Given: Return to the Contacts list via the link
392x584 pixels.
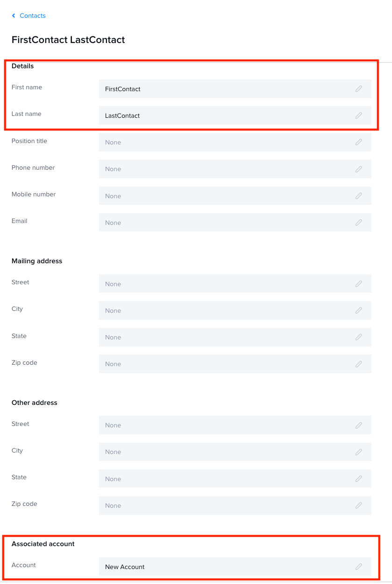Looking at the screenshot, I should point(32,15).
